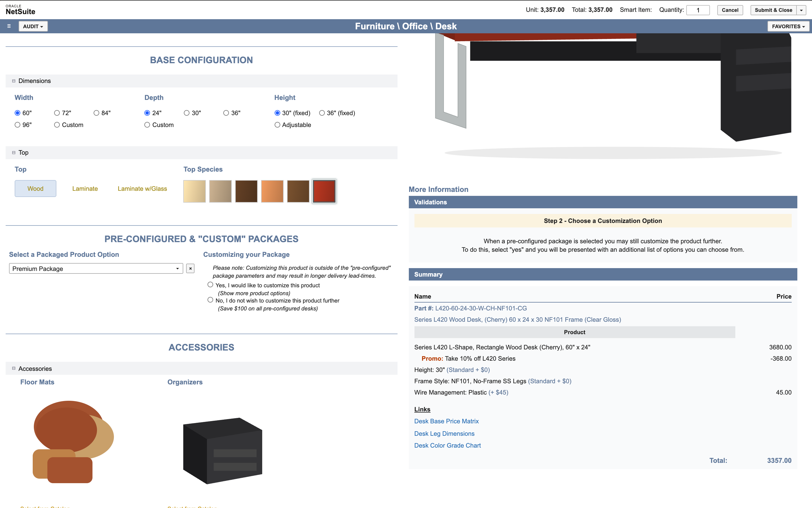Pick the orange wood species swatch
This screenshot has width=812, height=508.
pyautogui.click(x=272, y=191)
